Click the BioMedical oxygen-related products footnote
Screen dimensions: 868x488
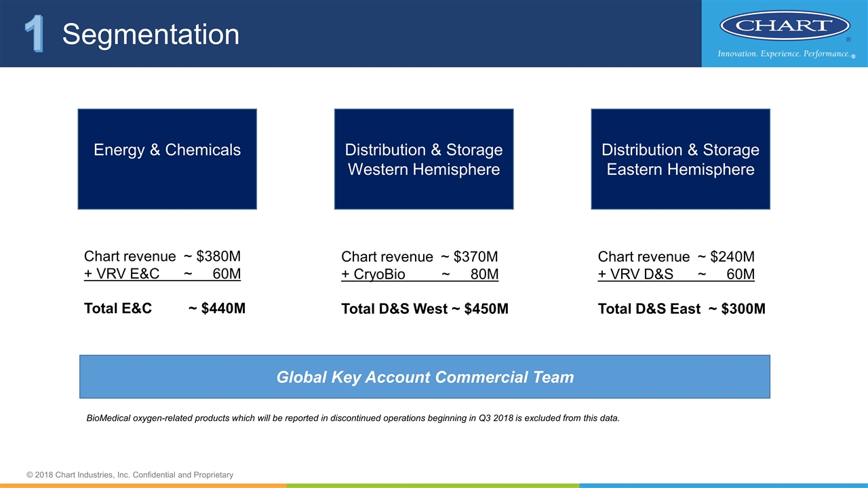point(353,418)
